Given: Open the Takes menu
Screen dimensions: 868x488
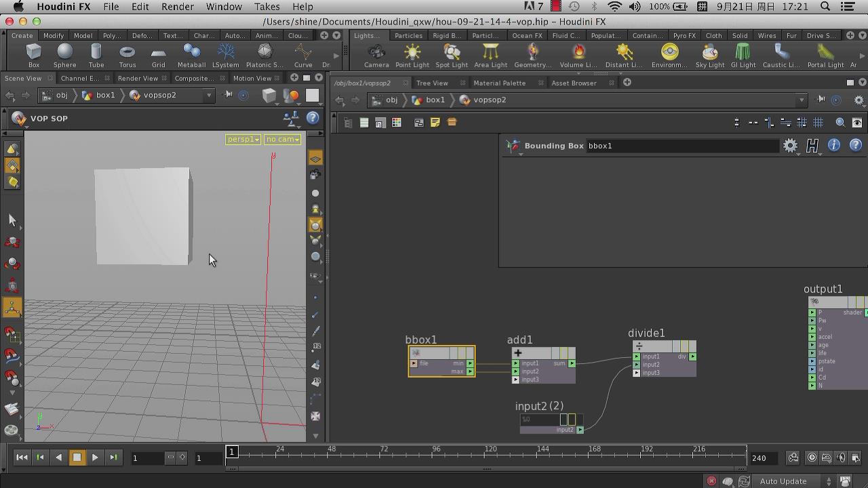Looking at the screenshot, I should pos(267,7).
